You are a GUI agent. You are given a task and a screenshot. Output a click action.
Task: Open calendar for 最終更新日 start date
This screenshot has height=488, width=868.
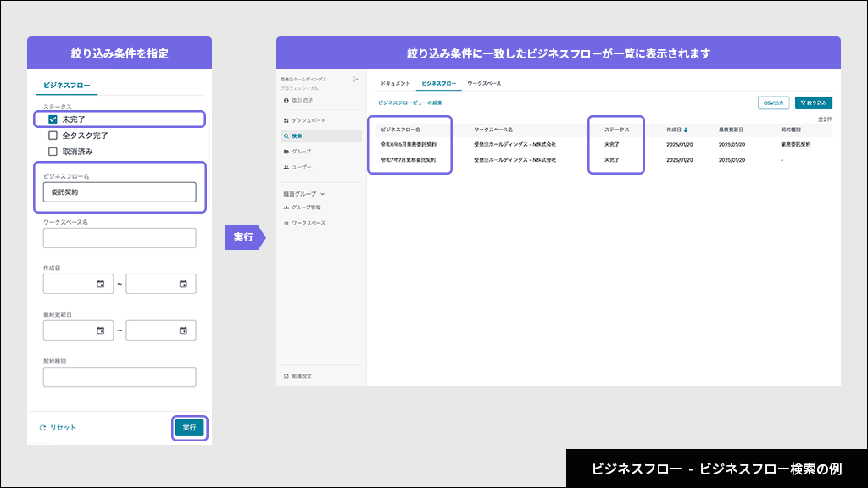click(x=100, y=330)
